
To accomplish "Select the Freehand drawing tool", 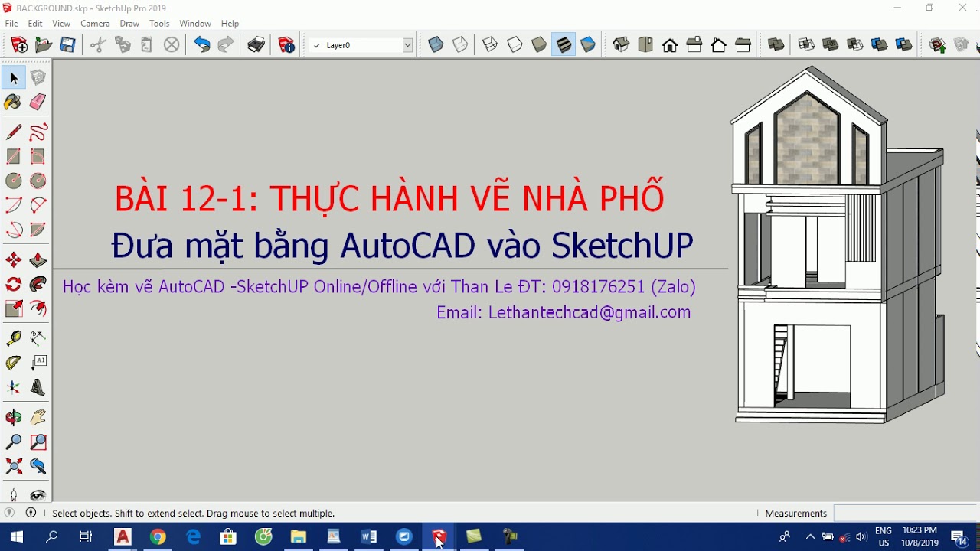I will click(38, 132).
